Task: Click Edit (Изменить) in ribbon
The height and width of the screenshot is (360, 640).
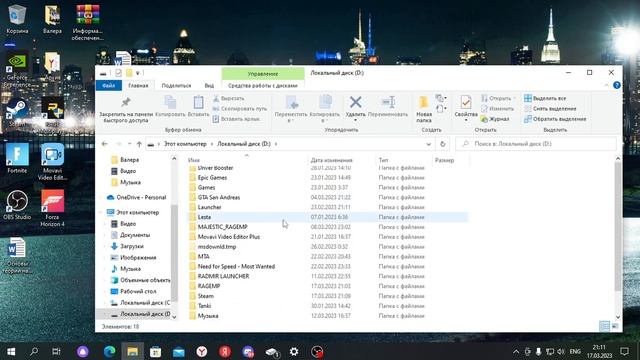Action: pyautogui.click(x=497, y=109)
